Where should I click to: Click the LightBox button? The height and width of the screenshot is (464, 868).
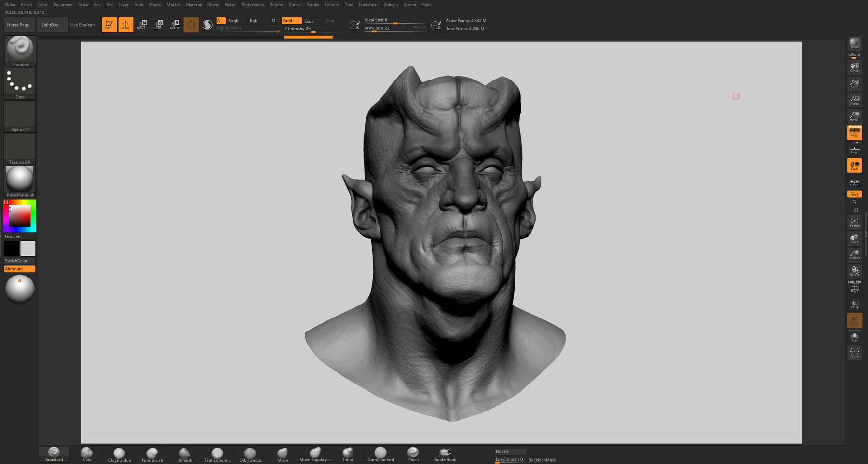click(50, 25)
